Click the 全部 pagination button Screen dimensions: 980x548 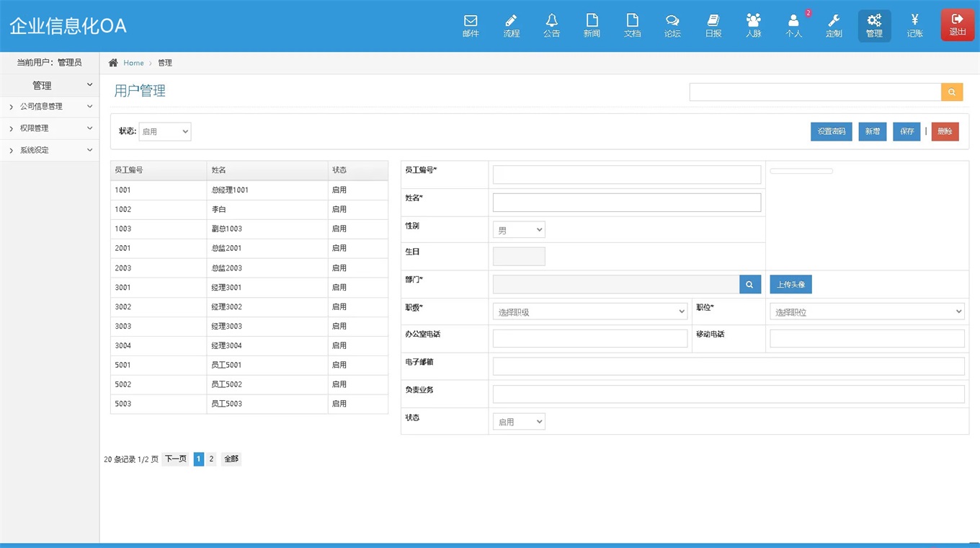pos(231,459)
